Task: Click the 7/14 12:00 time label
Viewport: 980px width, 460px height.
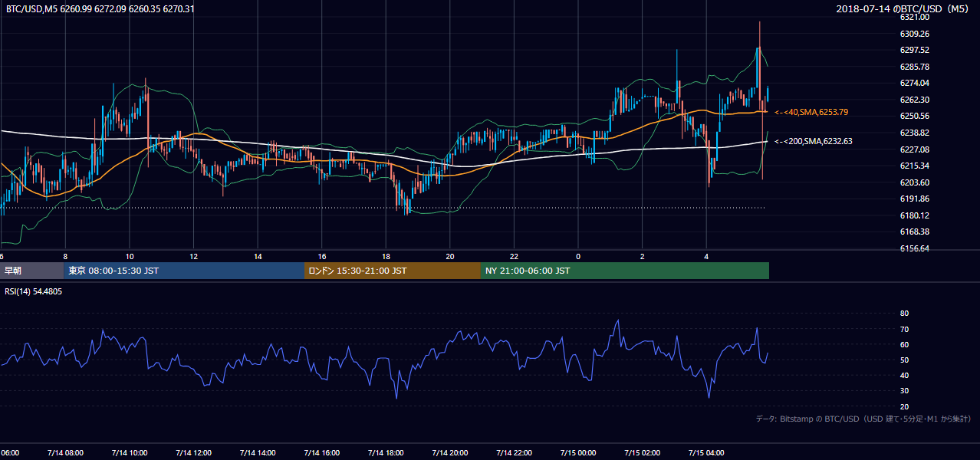Action: pyautogui.click(x=192, y=452)
